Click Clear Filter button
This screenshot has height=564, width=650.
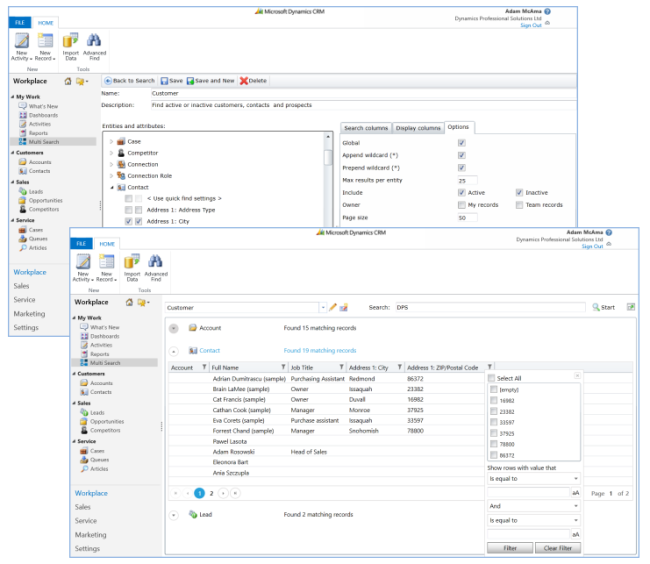click(x=558, y=548)
